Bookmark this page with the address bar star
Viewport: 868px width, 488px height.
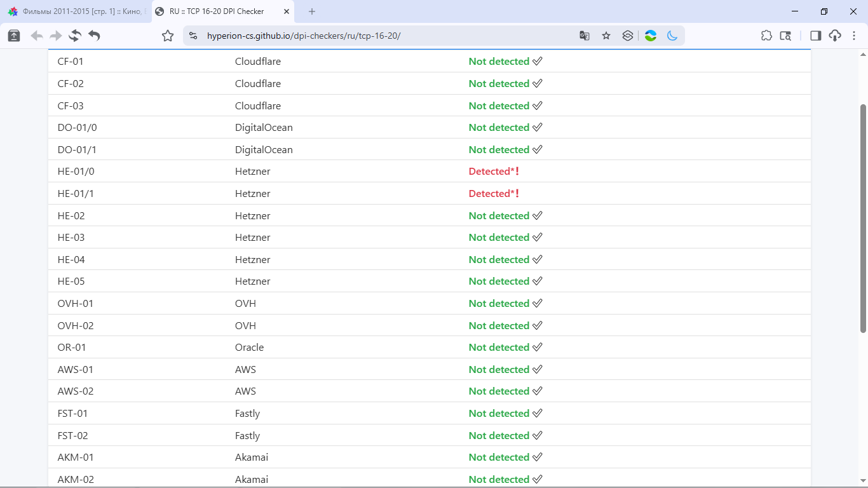point(606,36)
